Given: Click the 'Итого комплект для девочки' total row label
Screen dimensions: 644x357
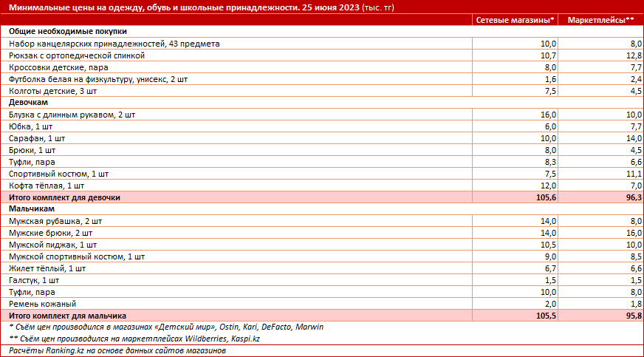Looking at the screenshot, I should pyautogui.click(x=64, y=197).
